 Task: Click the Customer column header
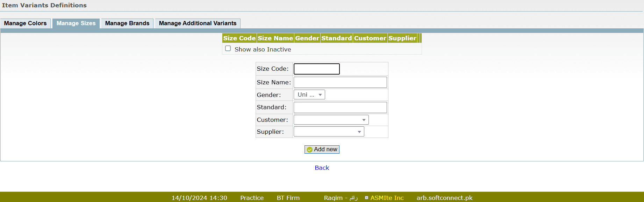point(370,38)
